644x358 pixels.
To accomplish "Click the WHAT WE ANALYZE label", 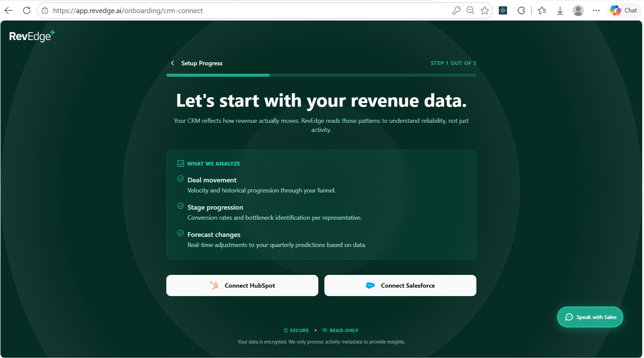I will (214, 164).
